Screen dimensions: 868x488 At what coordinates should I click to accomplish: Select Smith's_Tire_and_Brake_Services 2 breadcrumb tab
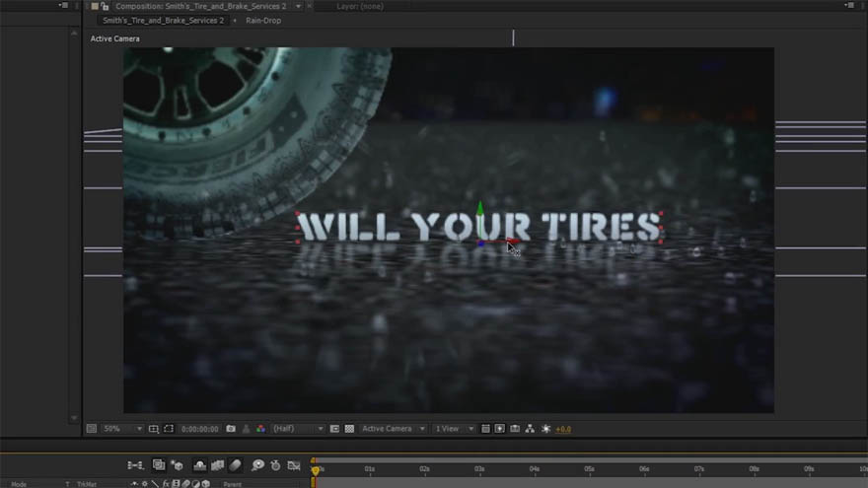(x=164, y=21)
